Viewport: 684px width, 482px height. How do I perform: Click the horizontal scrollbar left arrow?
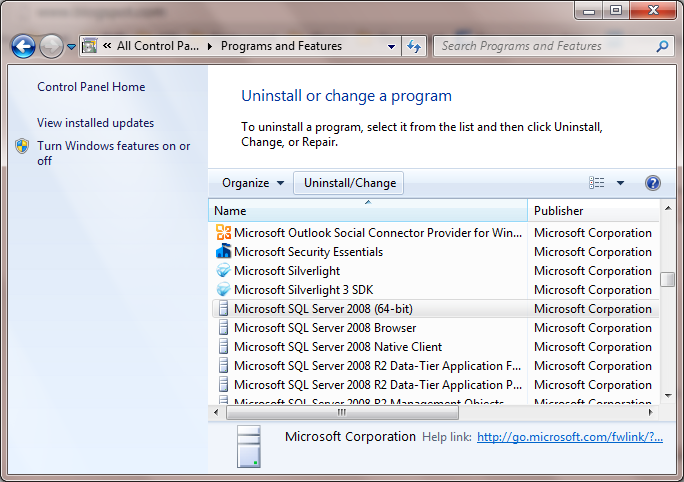coord(216,412)
